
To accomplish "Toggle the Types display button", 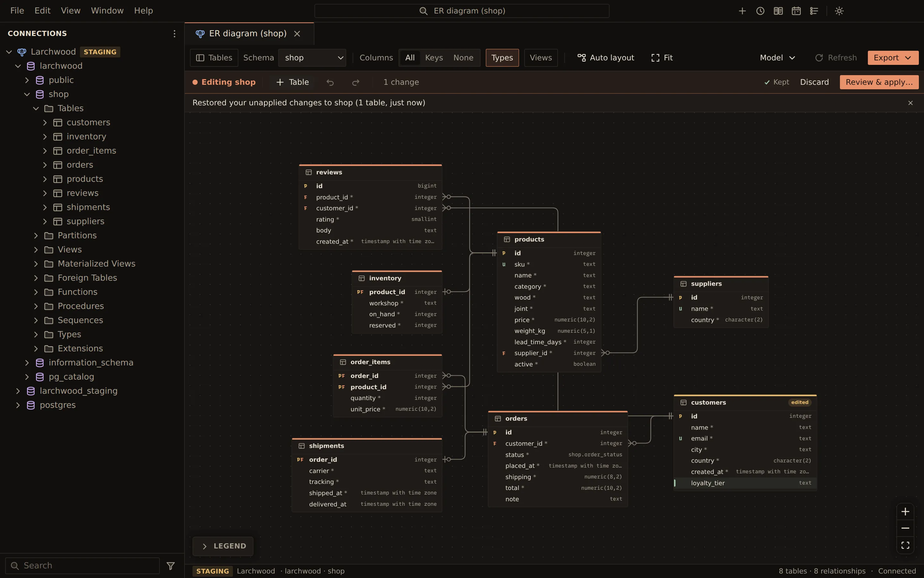I will coord(502,58).
